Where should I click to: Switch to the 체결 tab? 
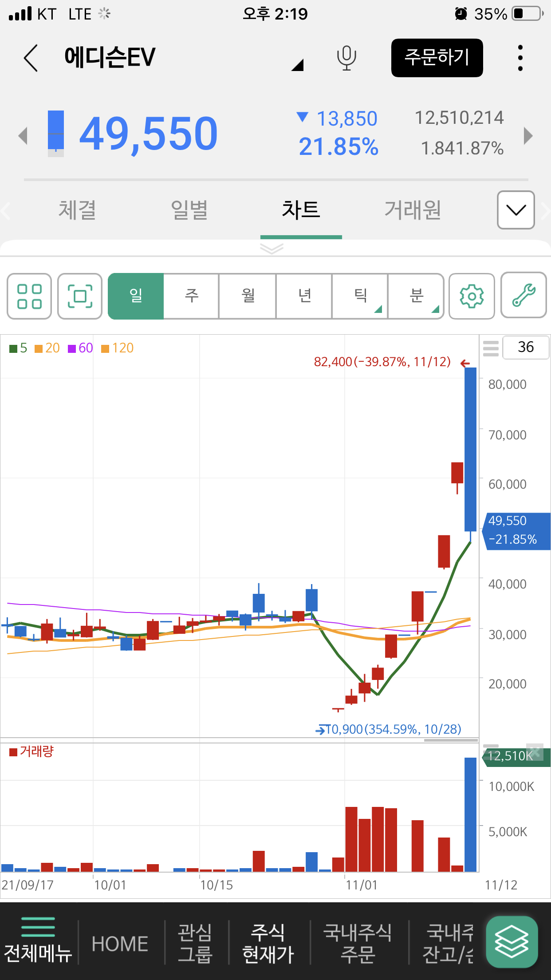77,210
